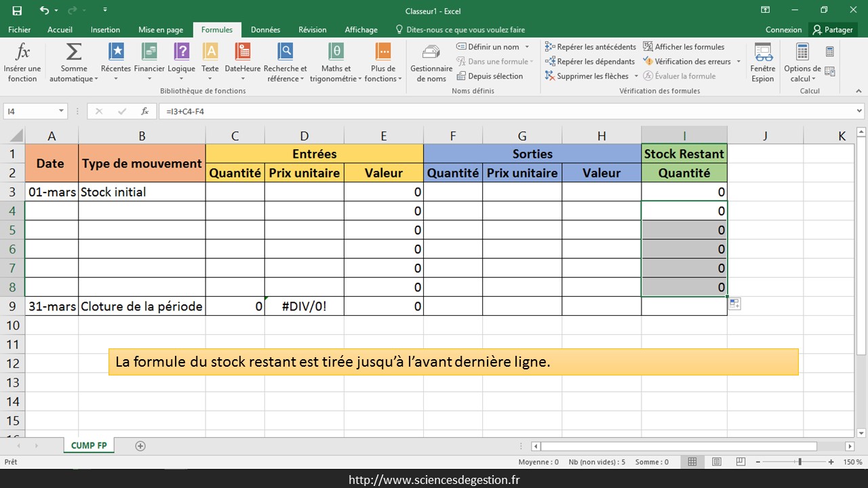
Task: Open the Maths et trigonométrie library
Action: (x=336, y=61)
